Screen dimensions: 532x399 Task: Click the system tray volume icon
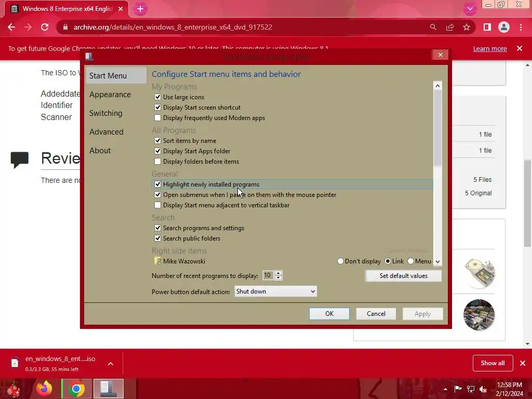coord(483,389)
